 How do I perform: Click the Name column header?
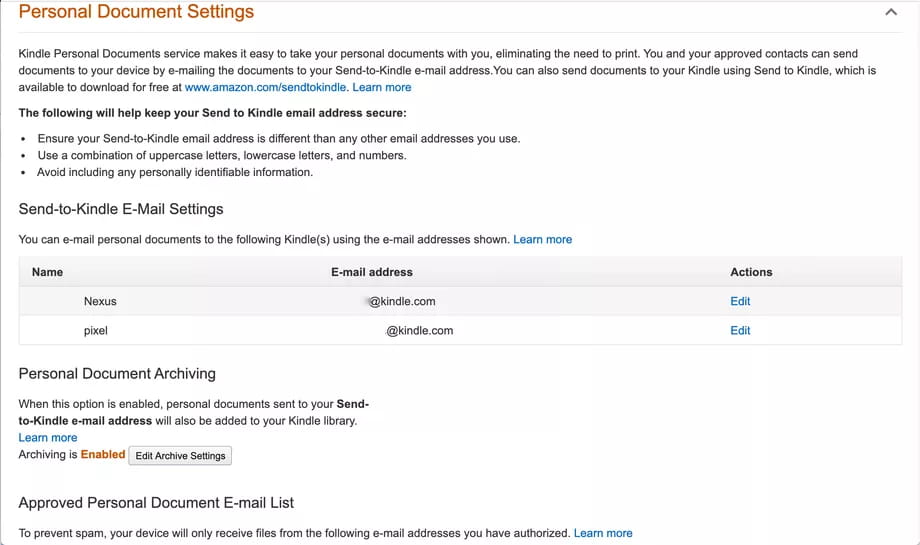point(48,272)
